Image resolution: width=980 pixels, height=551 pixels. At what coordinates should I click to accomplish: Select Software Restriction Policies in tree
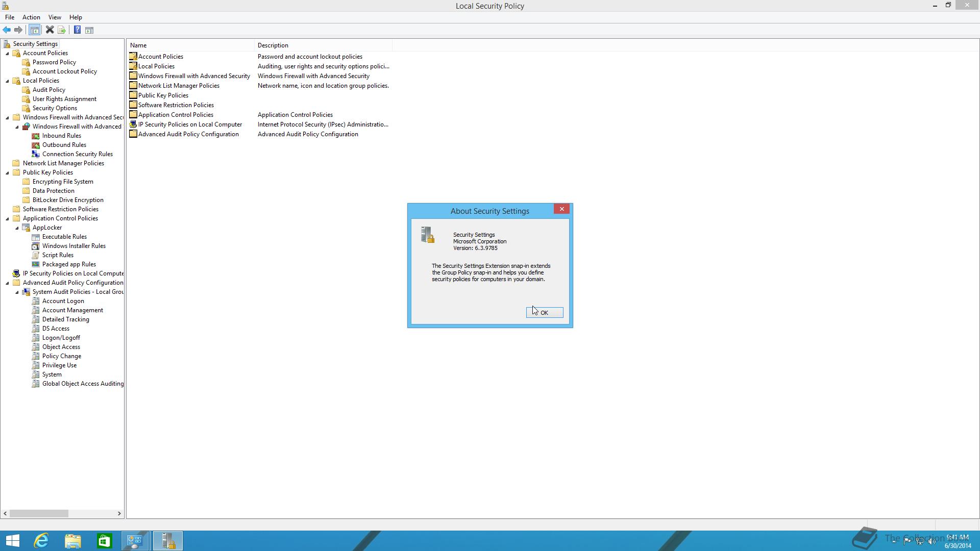coord(61,209)
